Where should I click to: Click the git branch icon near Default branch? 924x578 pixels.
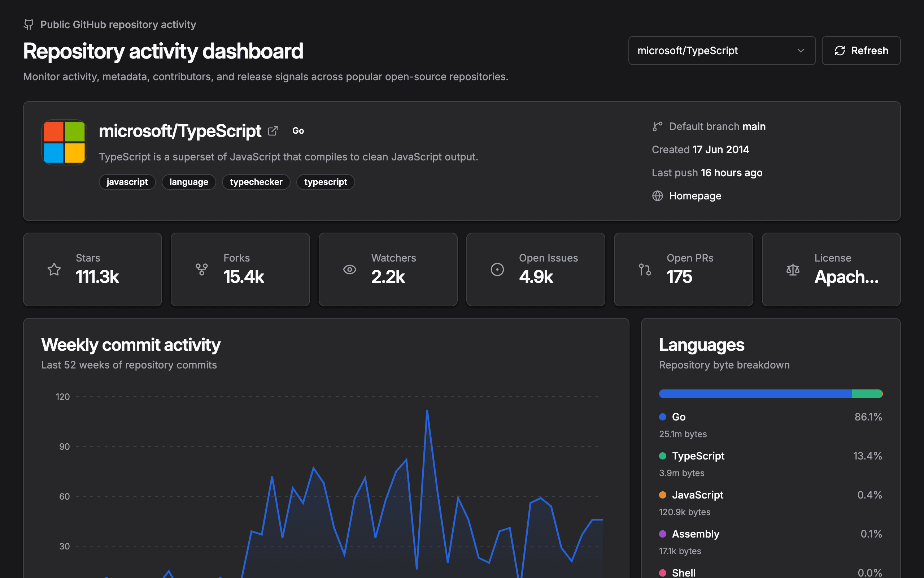657,126
